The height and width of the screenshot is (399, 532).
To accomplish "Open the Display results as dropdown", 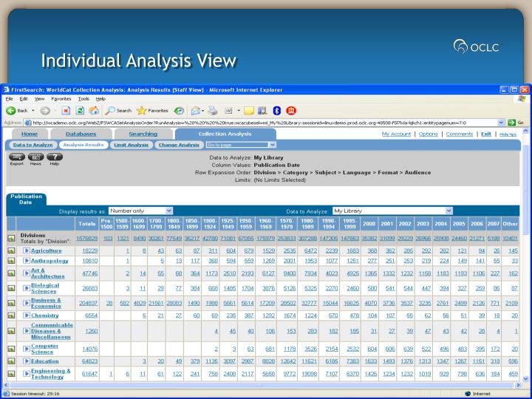I will tap(141, 211).
